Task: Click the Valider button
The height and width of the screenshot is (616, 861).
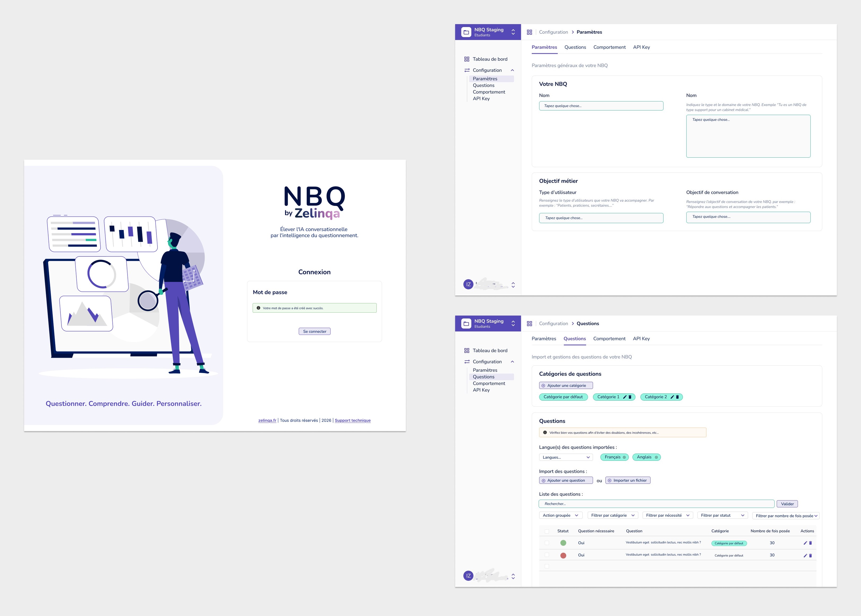Action: (787, 504)
